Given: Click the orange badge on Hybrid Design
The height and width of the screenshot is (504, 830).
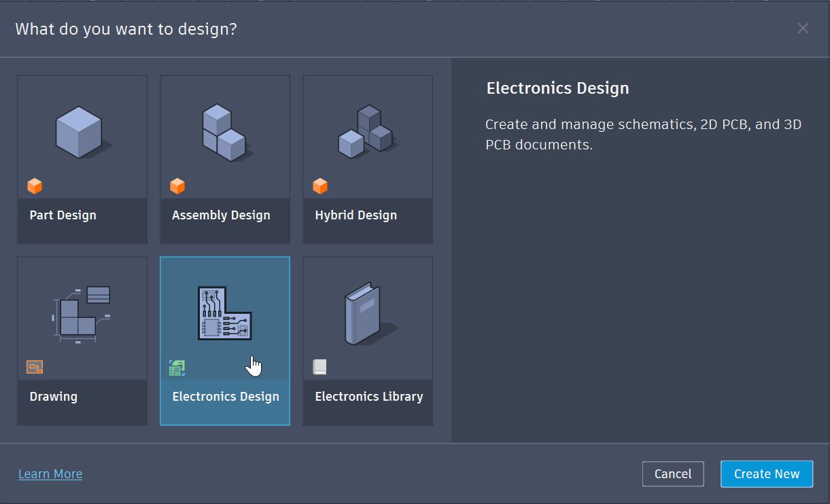Looking at the screenshot, I should click(x=319, y=185).
